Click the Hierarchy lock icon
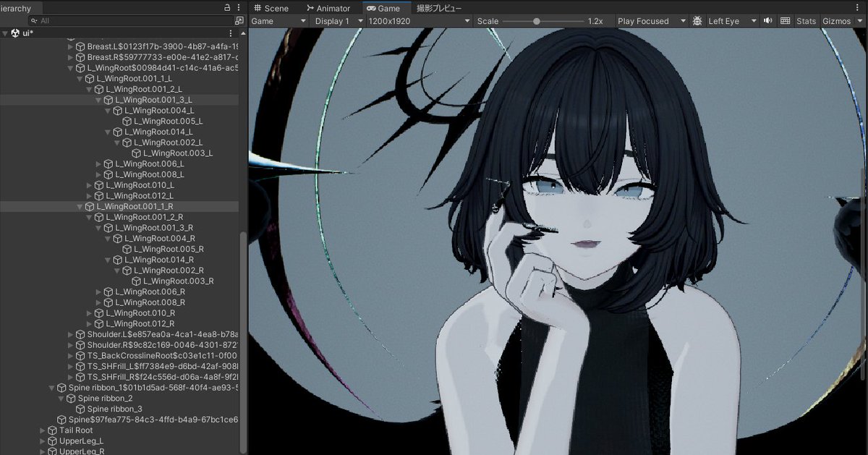Screen dimensions: 868x455 (228, 8)
